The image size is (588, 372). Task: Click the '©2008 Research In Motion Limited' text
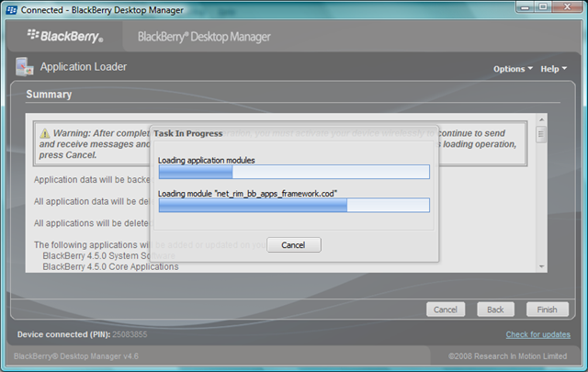tap(508, 356)
